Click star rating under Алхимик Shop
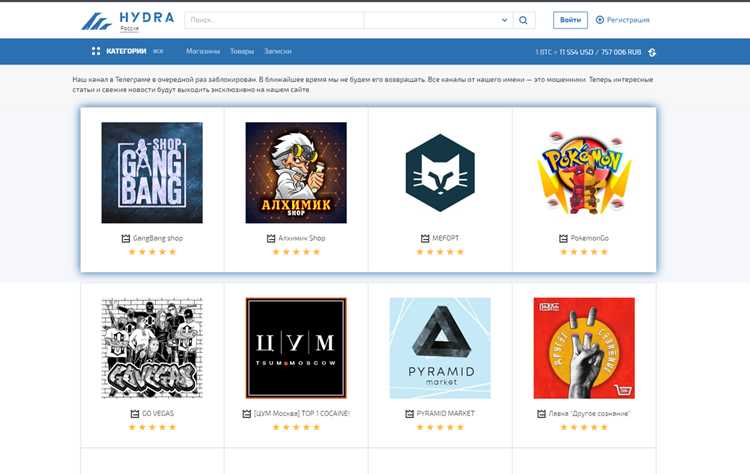This screenshot has height=474, width=750. [296, 252]
